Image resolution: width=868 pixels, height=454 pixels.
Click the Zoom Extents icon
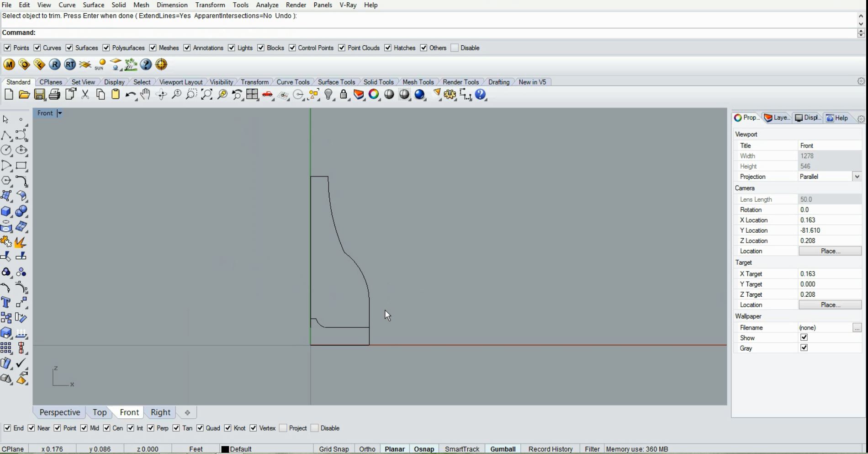[x=207, y=95]
